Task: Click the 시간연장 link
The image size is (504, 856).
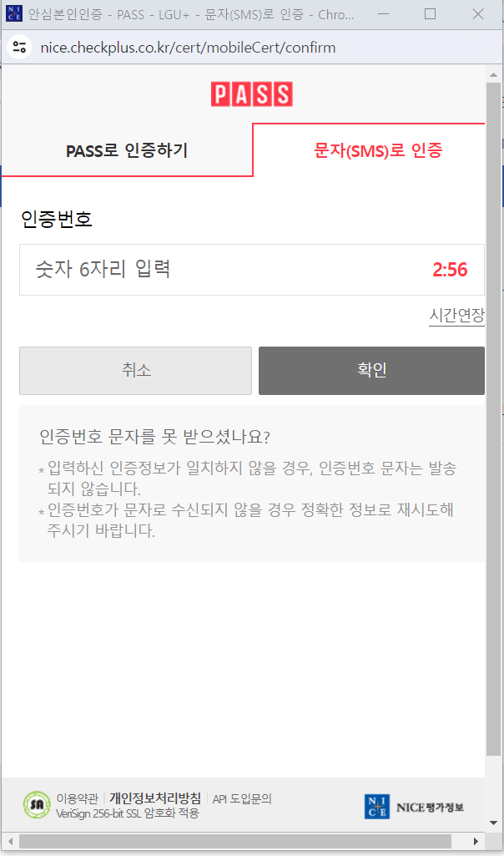Action: (x=456, y=315)
